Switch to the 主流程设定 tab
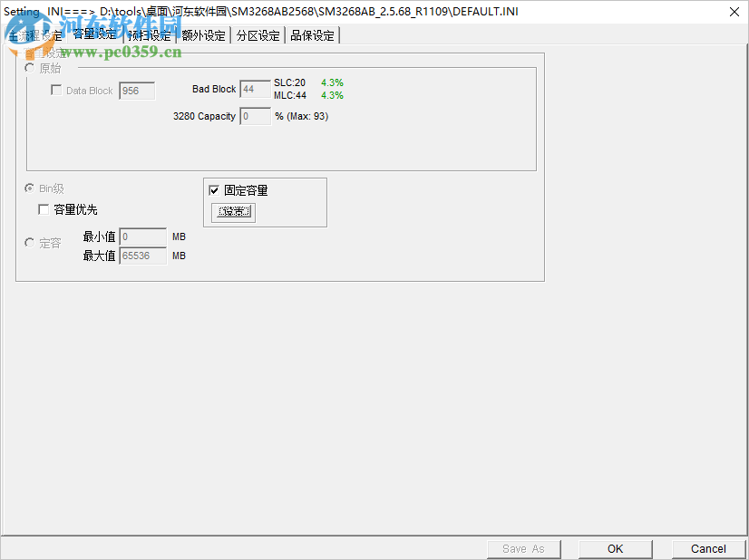This screenshot has width=749, height=560. 36,34
